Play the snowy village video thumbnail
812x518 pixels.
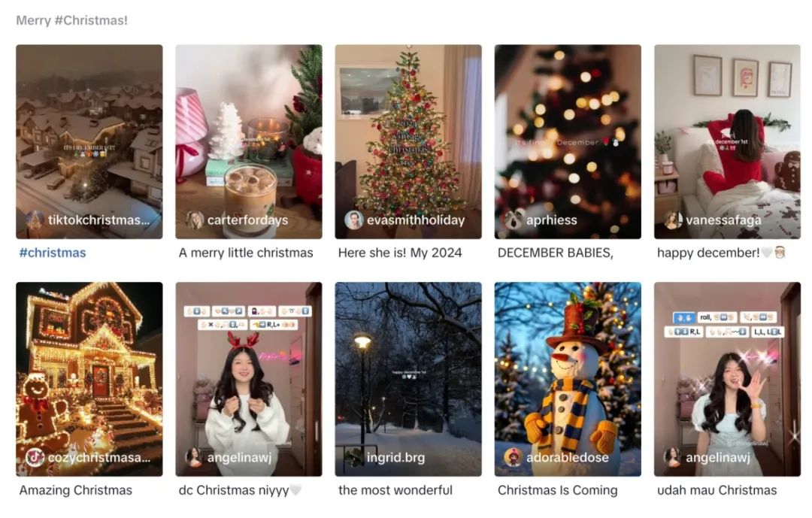[x=89, y=141]
